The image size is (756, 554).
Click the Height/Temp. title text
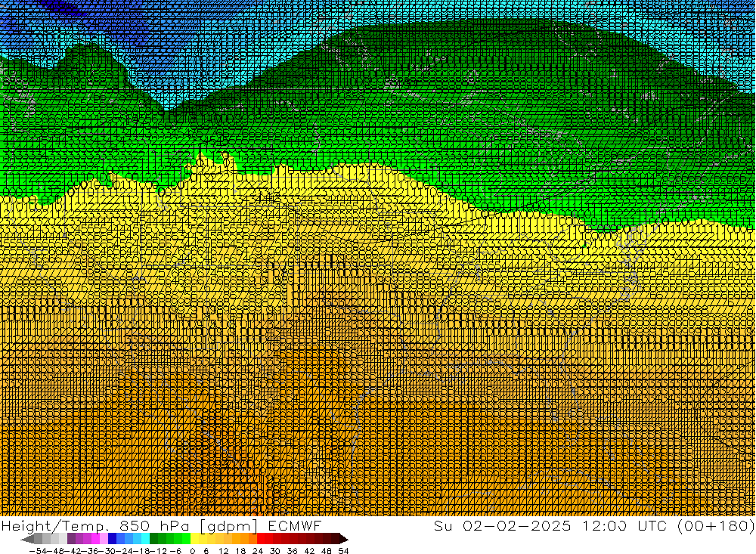tap(54, 525)
